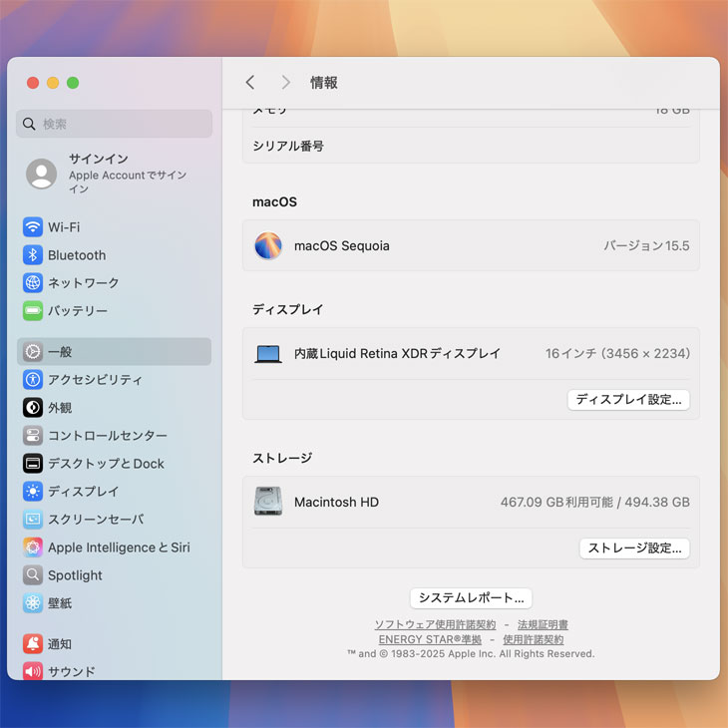Select サインイン Apple Account row
This screenshot has height=728, width=728.
point(115,174)
